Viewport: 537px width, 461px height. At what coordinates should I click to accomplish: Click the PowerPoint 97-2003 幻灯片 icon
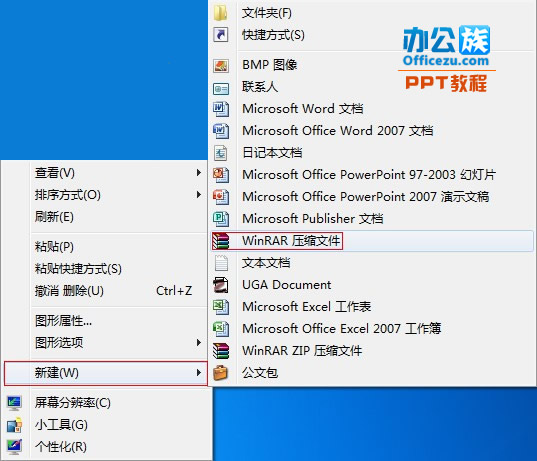point(221,175)
